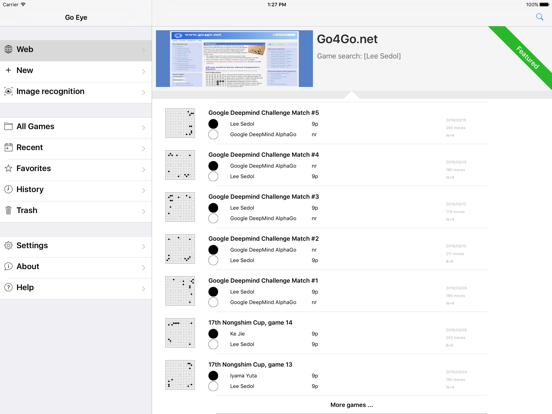Image resolution: width=552 pixels, height=414 pixels.
Task: Click white stone icon in Nongshim game 13
Action: click(213, 386)
